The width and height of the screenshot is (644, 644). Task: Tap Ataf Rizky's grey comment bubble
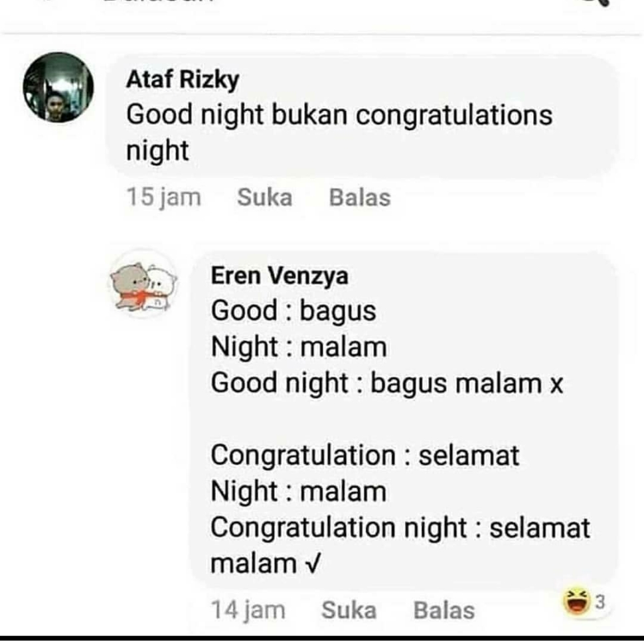coord(362,117)
